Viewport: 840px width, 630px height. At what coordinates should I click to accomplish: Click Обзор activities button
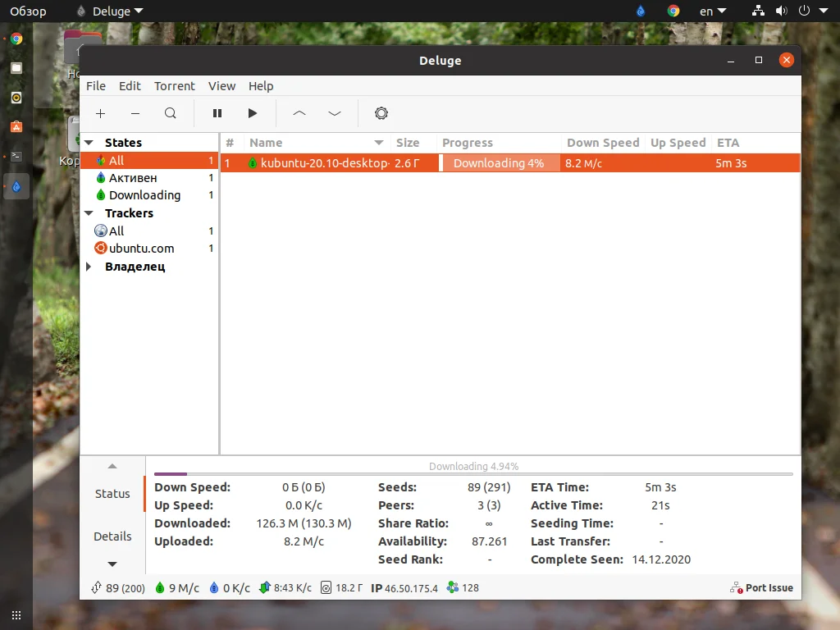pos(28,11)
